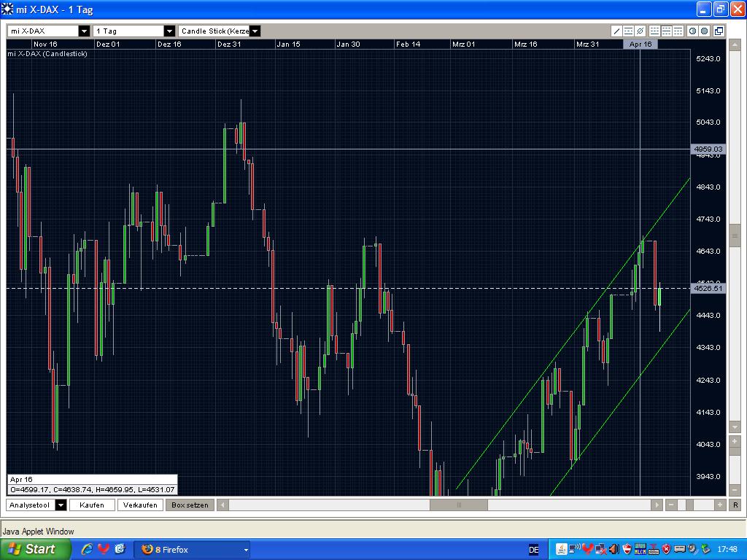747x560 pixels.
Task: Select the horizontal line drawing tool
Action: 628,31
